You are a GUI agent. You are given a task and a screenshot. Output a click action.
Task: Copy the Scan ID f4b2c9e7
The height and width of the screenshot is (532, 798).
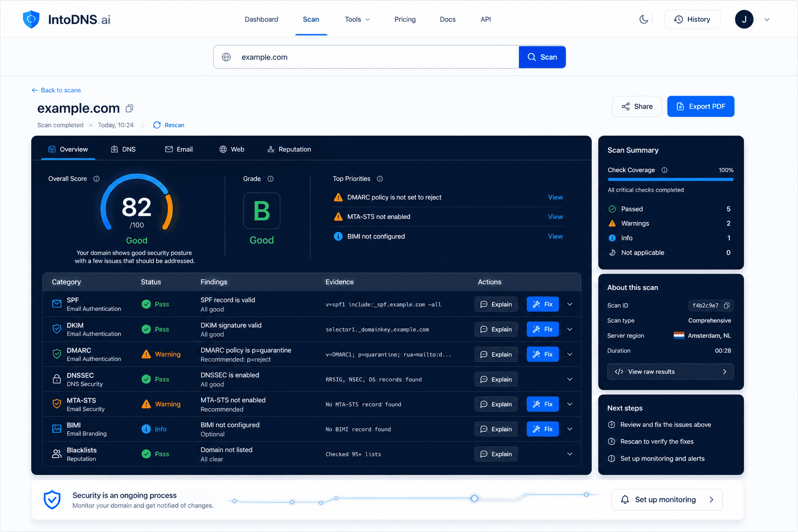point(727,305)
